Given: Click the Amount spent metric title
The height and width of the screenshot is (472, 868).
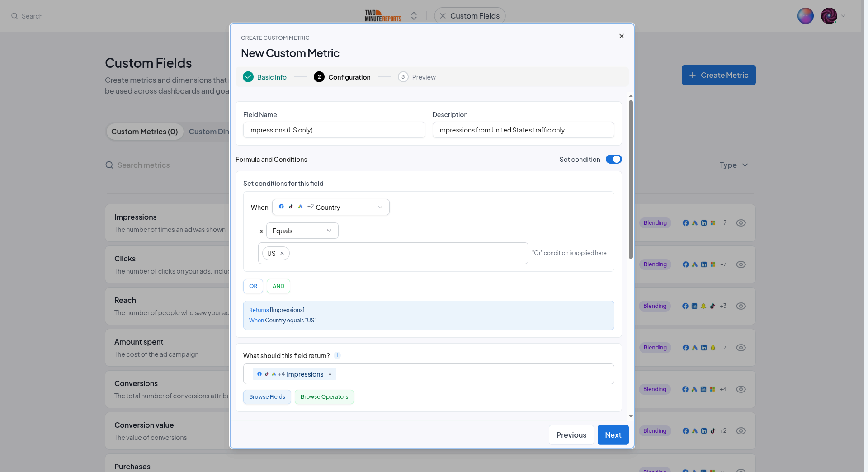Looking at the screenshot, I should pyautogui.click(x=139, y=342).
